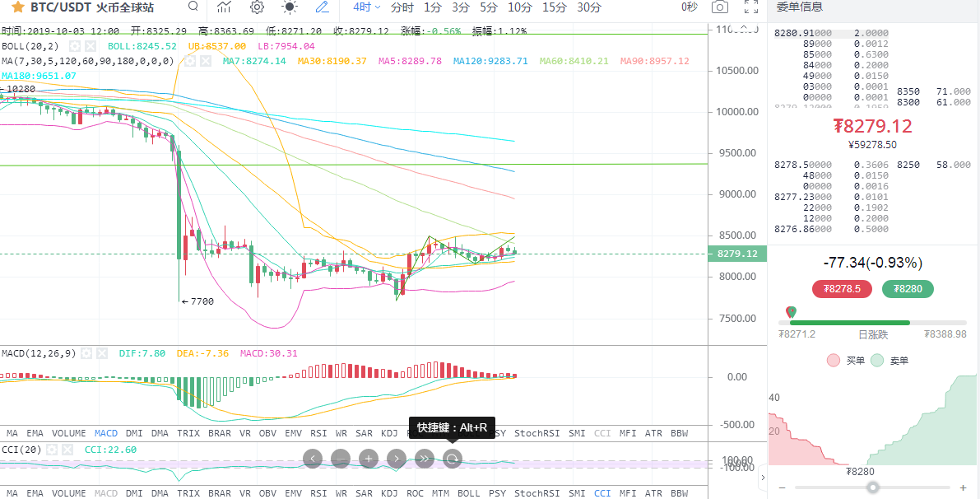Image resolution: width=980 pixels, height=499 pixels.
Task: Choose MTM in bottom indicator row
Action: (440, 493)
